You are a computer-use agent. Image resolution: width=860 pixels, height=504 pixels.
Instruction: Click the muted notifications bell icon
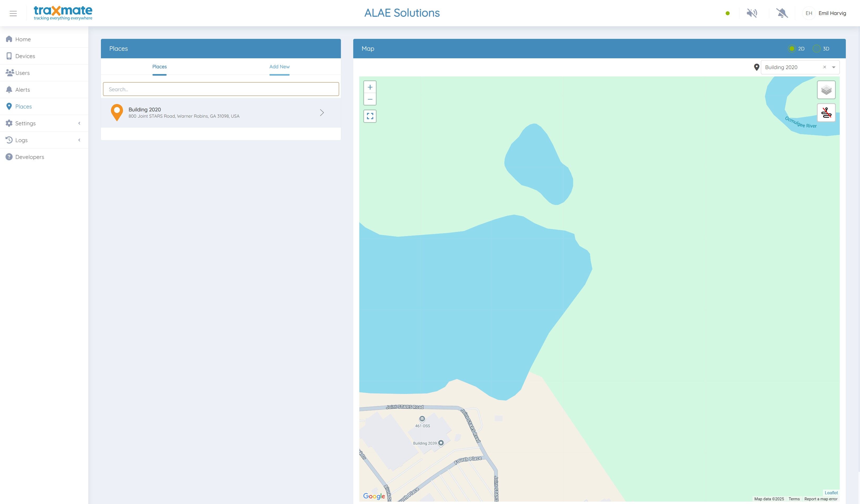[782, 13]
